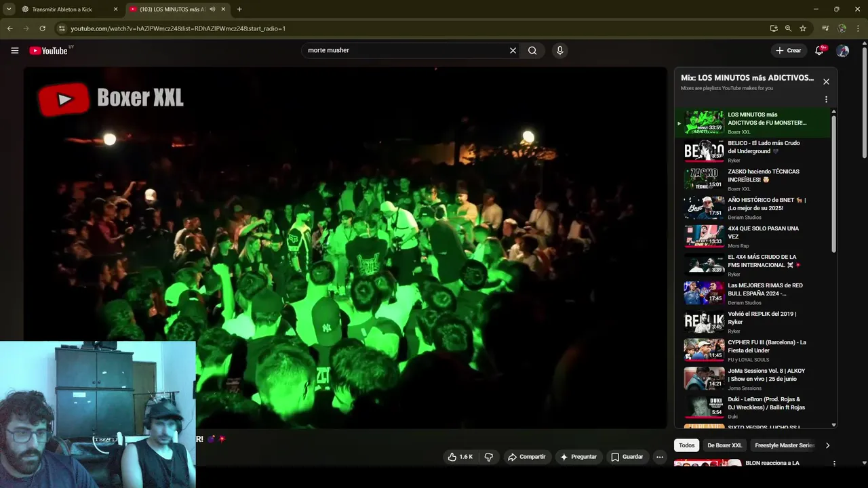Viewport: 868px width, 488px height.
Task: Open the YouTube hamburger guide menu
Action: click(15, 50)
